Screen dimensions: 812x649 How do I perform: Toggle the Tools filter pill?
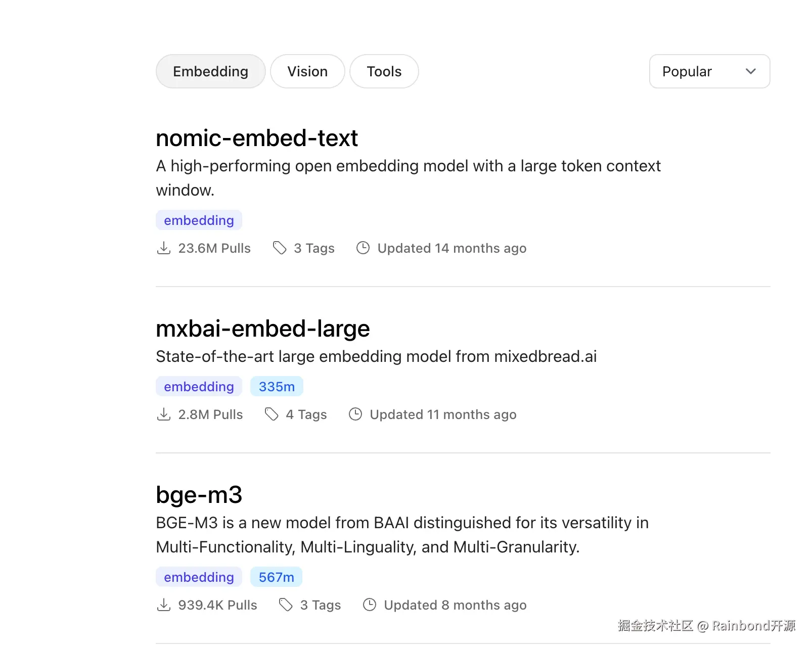pyautogui.click(x=384, y=71)
